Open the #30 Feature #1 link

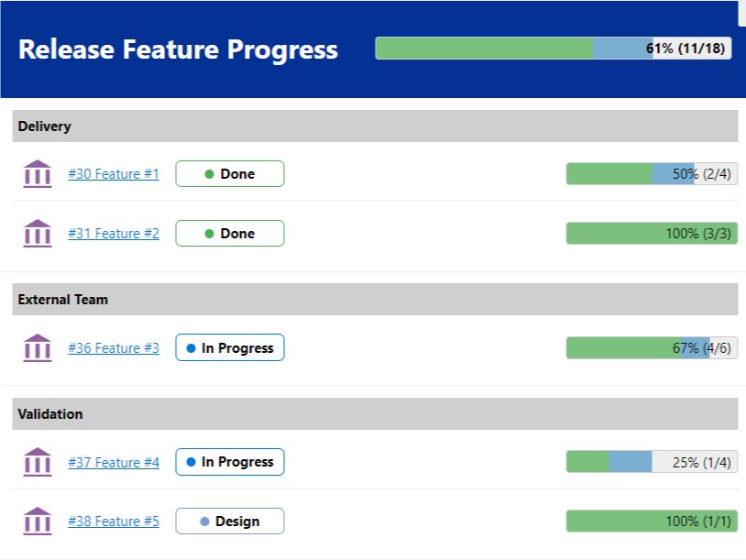[x=114, y=173]
